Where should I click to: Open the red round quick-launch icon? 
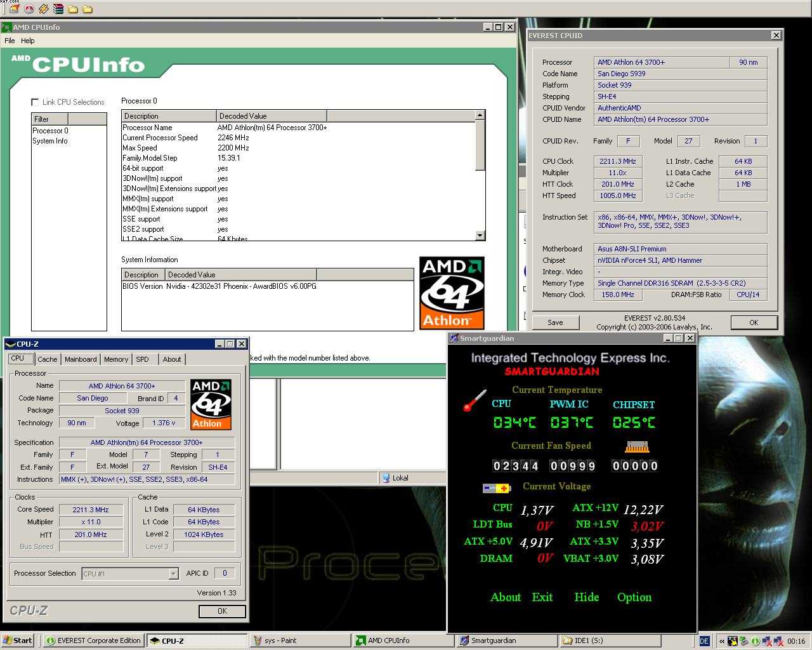click(x=29, y=9)
